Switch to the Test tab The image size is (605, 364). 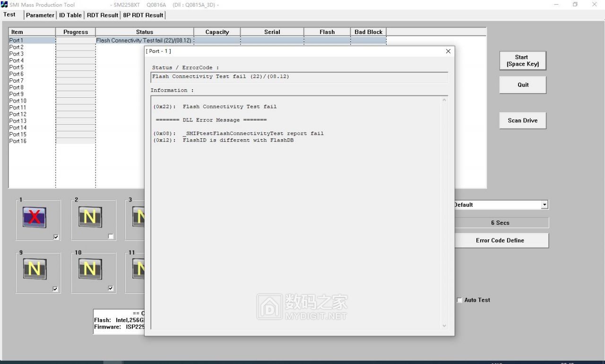[9, 14]
